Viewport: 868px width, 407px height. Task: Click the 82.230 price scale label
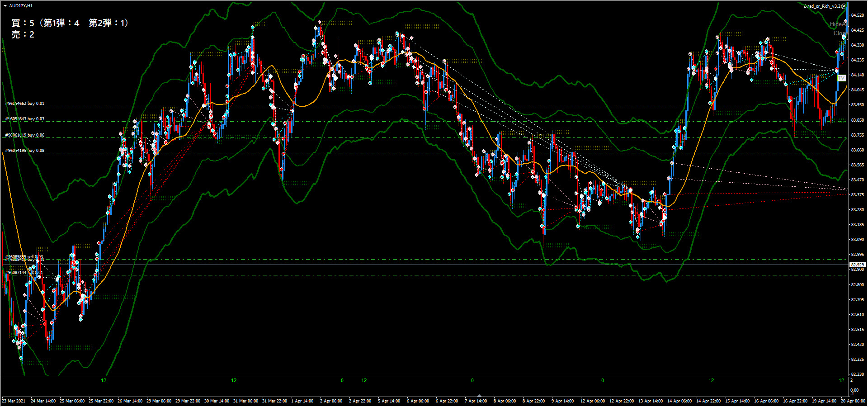[857, 374]
